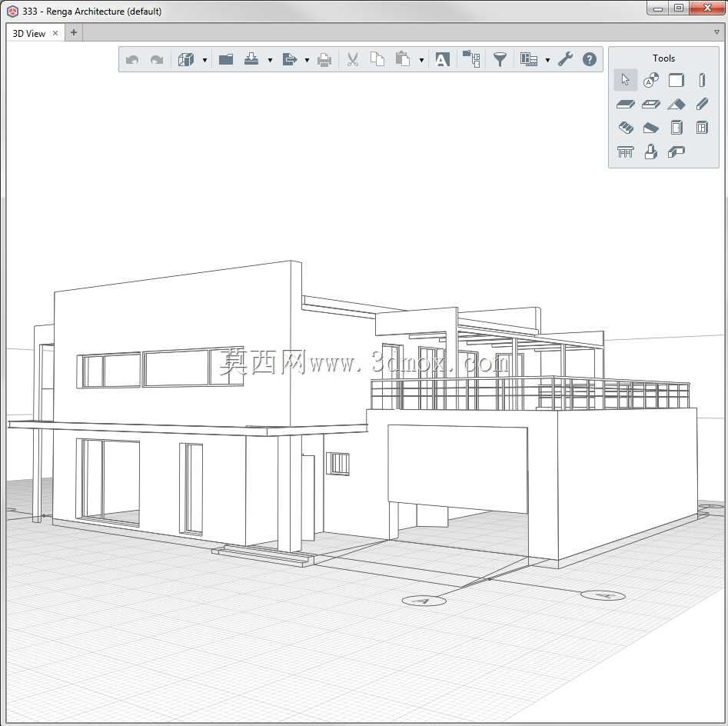Select the Opening tool (slab with hole)
Viewport: 728px width, 726px height.
pyautogui.click(x=651, y=105)
